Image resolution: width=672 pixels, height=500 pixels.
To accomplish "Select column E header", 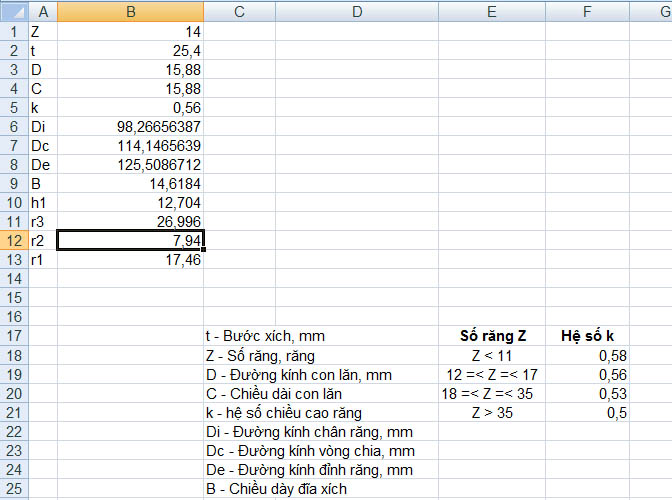I will (x=492, y=12).
